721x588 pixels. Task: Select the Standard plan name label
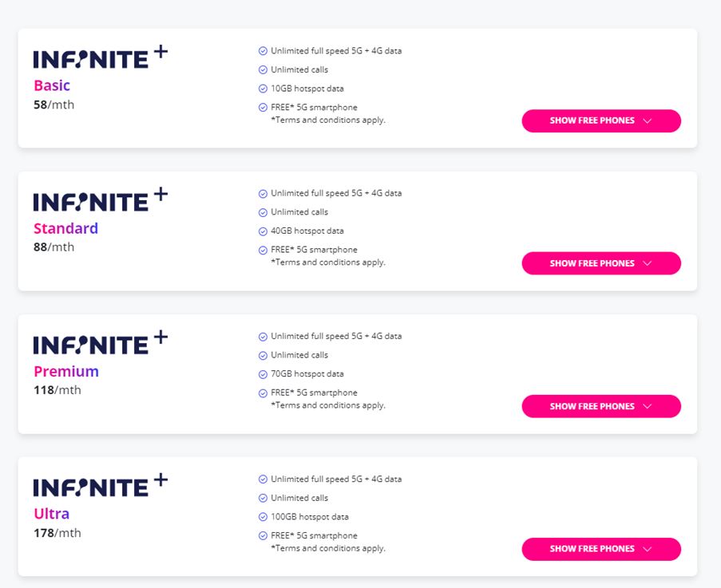(x=65, y=228)
